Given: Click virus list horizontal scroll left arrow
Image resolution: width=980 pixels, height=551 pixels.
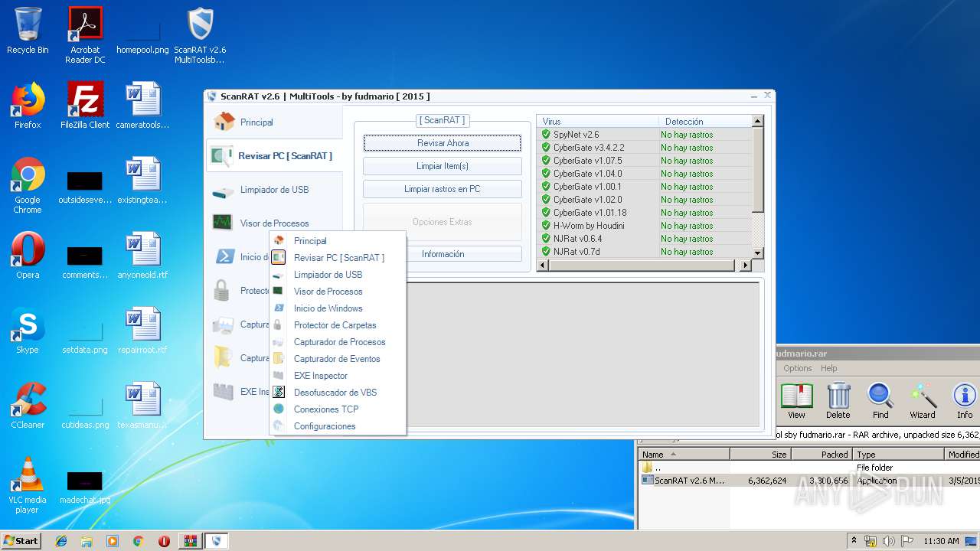Looking at the screenshot, I should 543,266.
